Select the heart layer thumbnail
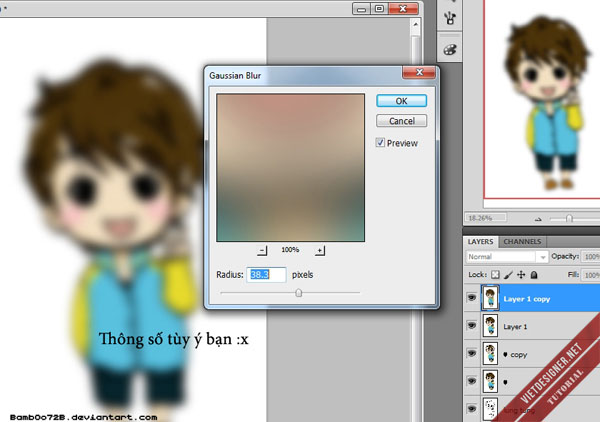Viewport: 600px width, 422px height. point(490,381)
